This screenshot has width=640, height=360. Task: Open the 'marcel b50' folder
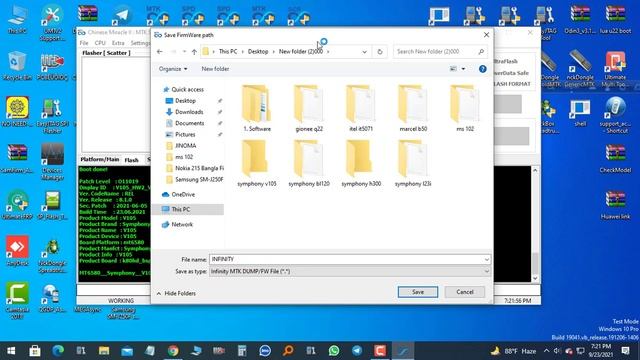tap(413, 108)
